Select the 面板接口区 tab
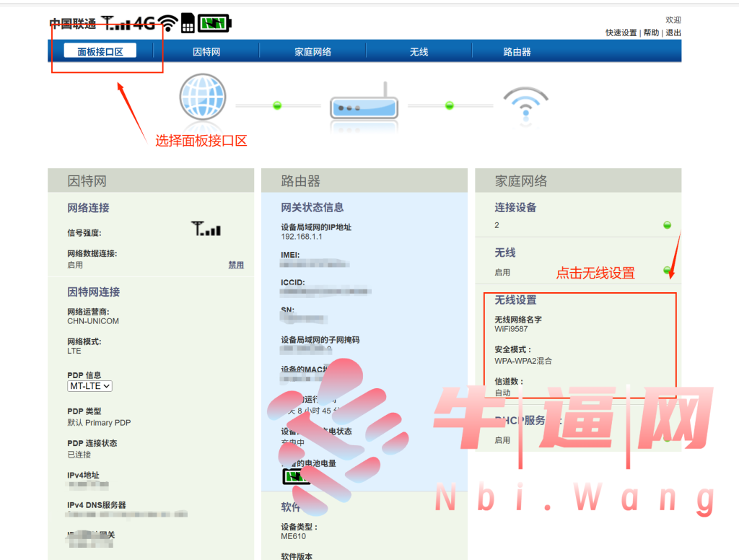Viewport: 739px width, 560px height. coord(100,51)
